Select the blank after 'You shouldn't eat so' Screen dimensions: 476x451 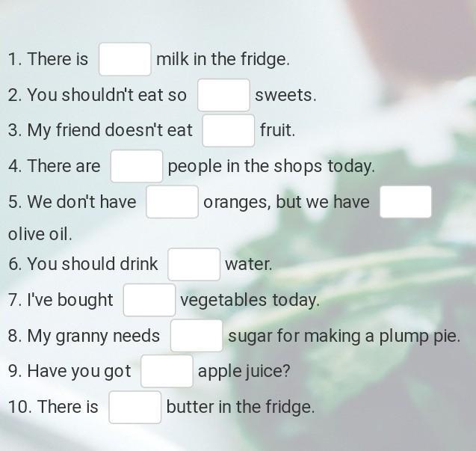tap(223, 95)
